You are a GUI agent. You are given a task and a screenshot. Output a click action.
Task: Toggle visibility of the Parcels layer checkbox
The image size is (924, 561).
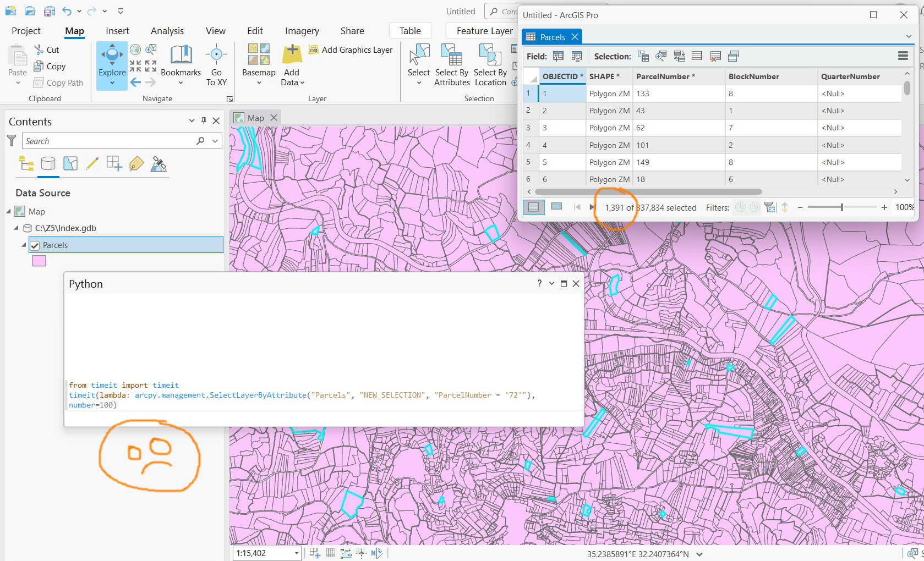point(35,245)
